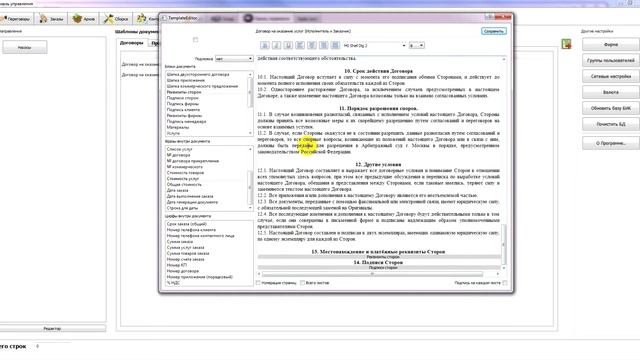Select Материалы block
The height and width of the screenshot is (360, 640).
(x=178, y=127)
